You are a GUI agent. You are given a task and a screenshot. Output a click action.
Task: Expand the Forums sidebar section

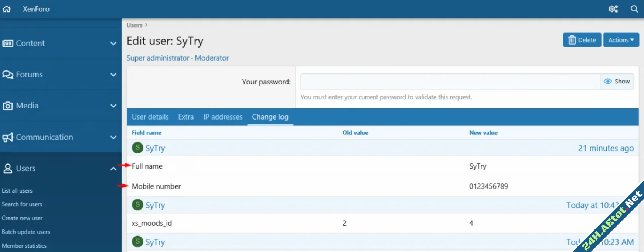point(113,75)
